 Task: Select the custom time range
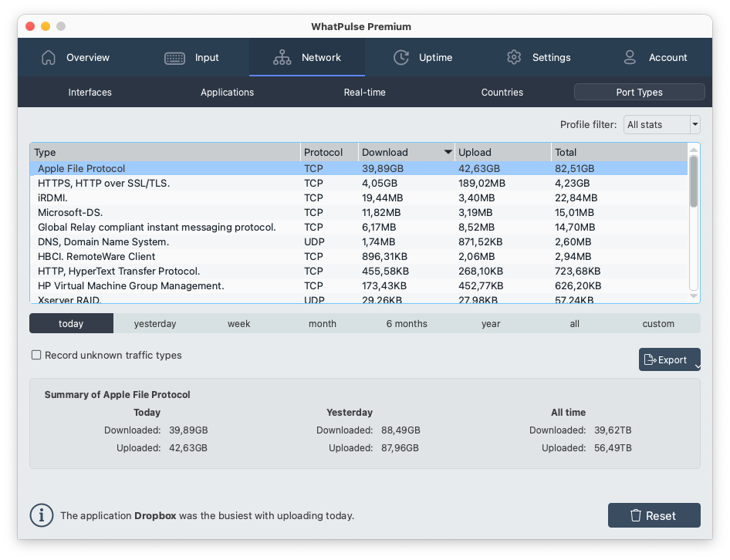tap(658, 324)
